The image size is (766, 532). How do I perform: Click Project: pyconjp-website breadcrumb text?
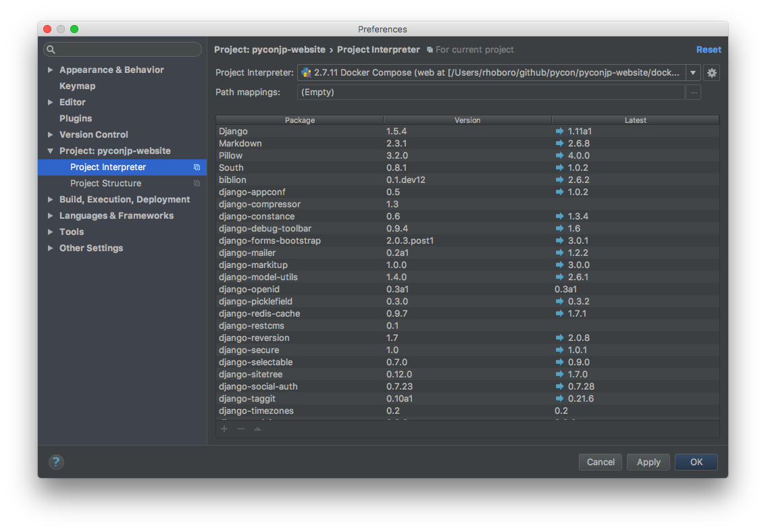point(270,50)
